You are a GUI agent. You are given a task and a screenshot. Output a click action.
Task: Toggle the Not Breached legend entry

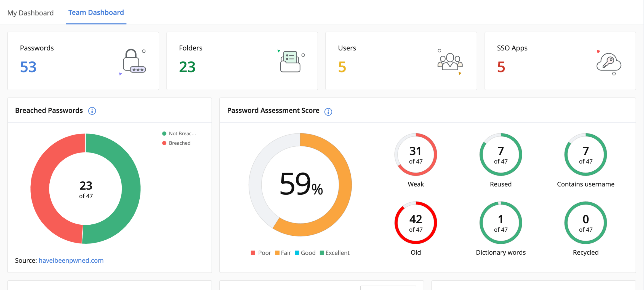(179, 133)
